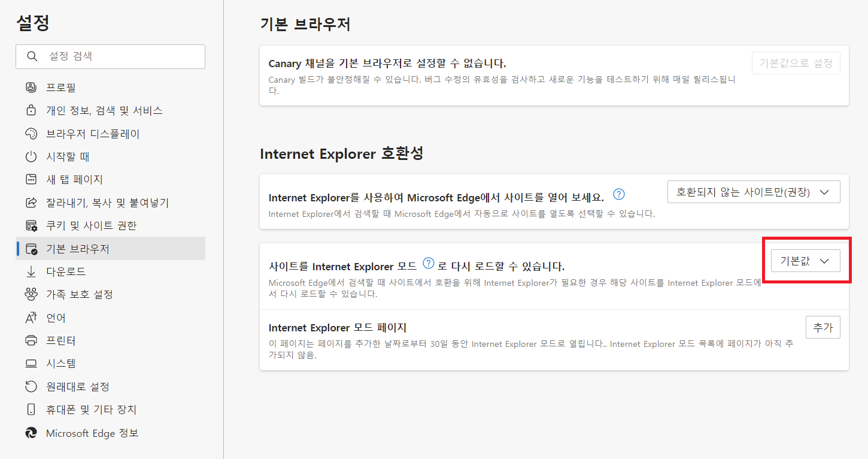Click the power icon for 시작할 때
868x459 pixels.
[x=31, y=157]
